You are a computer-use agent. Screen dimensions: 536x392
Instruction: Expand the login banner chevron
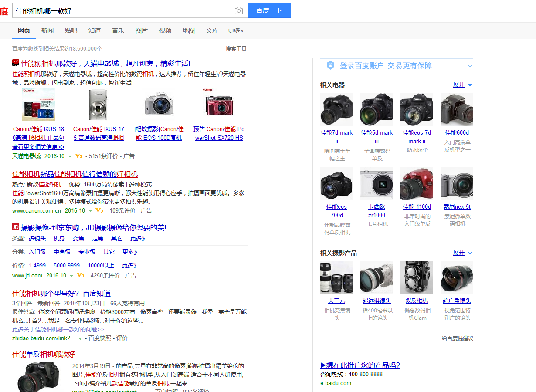(470, 66)
